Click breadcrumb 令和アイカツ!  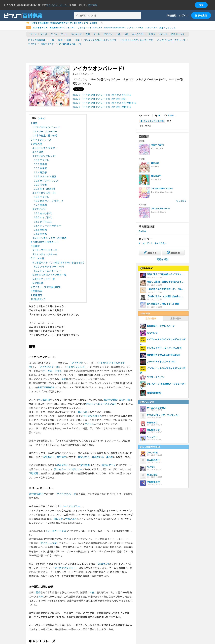click(x=48, y=44)
